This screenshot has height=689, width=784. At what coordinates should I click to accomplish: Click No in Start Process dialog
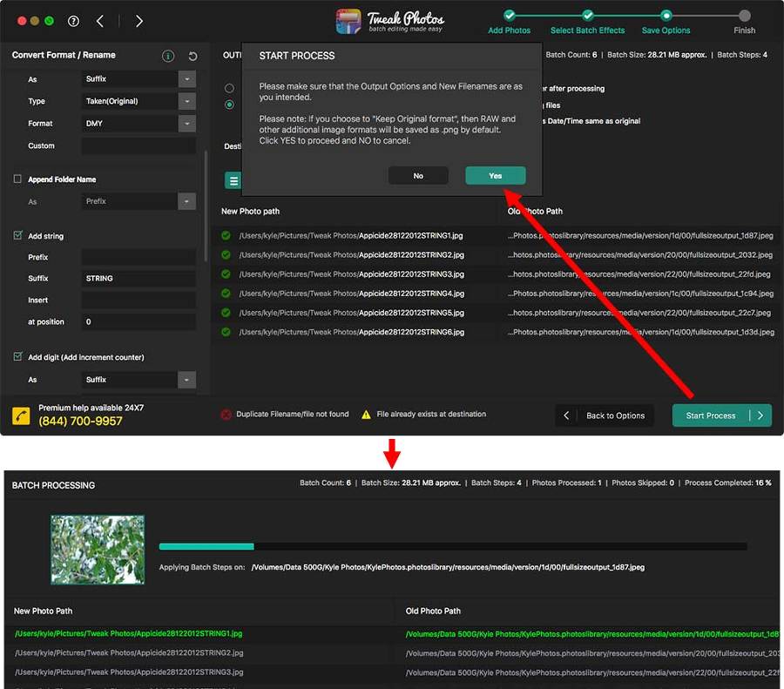tap(418, 176)
